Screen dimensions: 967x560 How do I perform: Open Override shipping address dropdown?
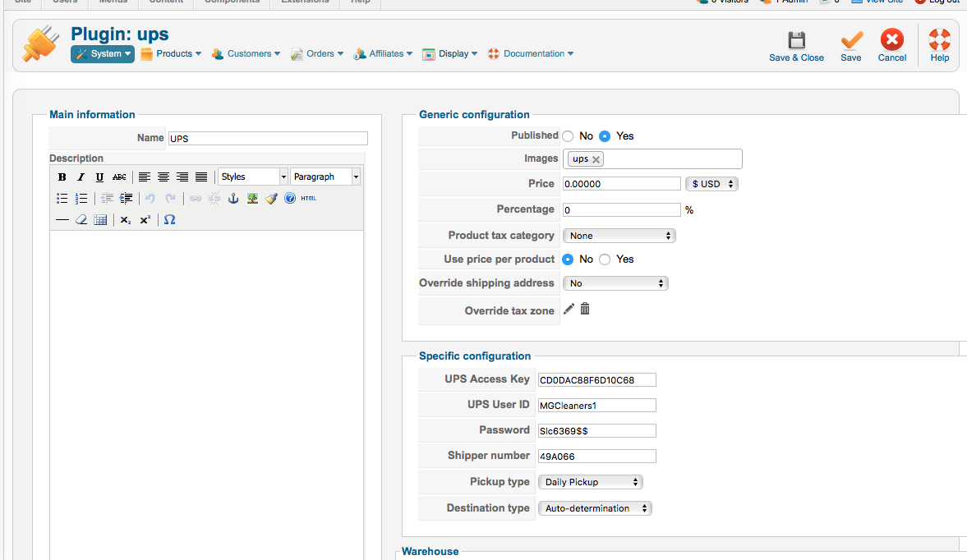(615, 283)
